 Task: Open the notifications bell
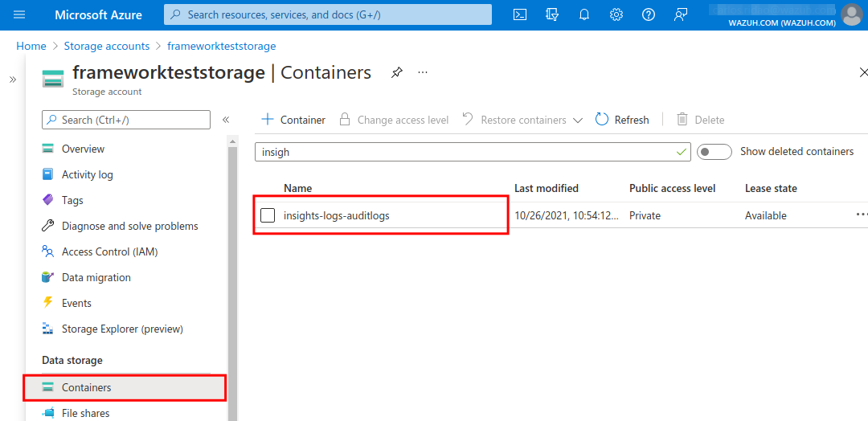tap(584, 15)
